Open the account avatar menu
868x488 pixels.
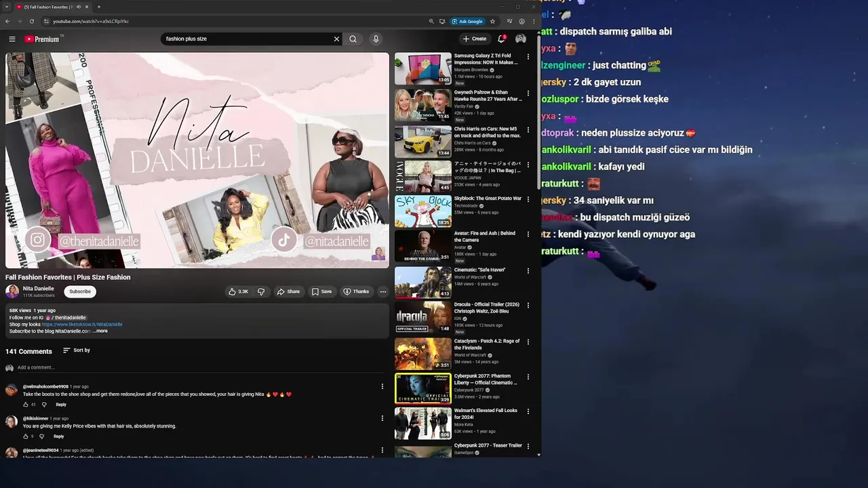coord(521,39)
